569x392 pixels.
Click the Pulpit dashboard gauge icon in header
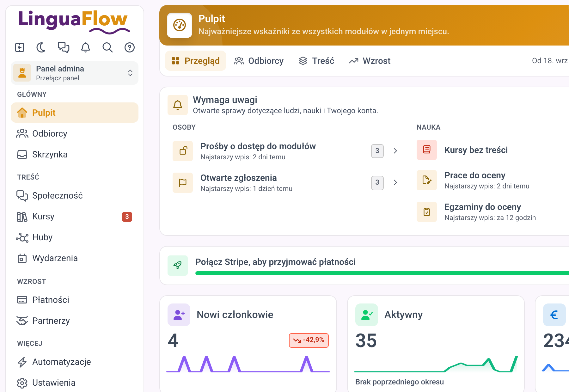pos(180,25)
